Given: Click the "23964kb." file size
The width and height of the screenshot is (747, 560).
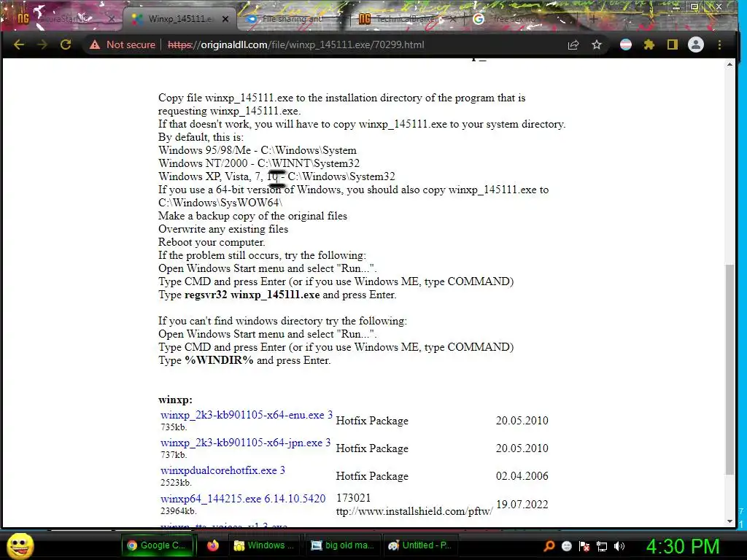Looking at the screenshot, I should pos(179,511).
